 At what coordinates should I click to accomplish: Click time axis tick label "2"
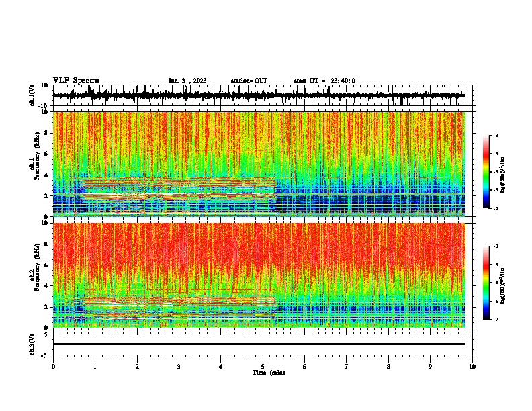[x=137, y=367]
